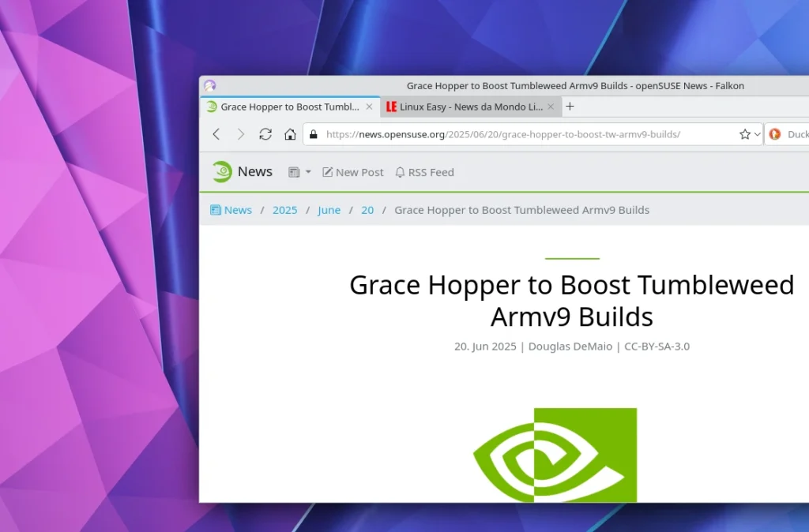Click the LE favicon on Linux Easy tab
This screenshot has width=809, height=532.
click(390, 106)
